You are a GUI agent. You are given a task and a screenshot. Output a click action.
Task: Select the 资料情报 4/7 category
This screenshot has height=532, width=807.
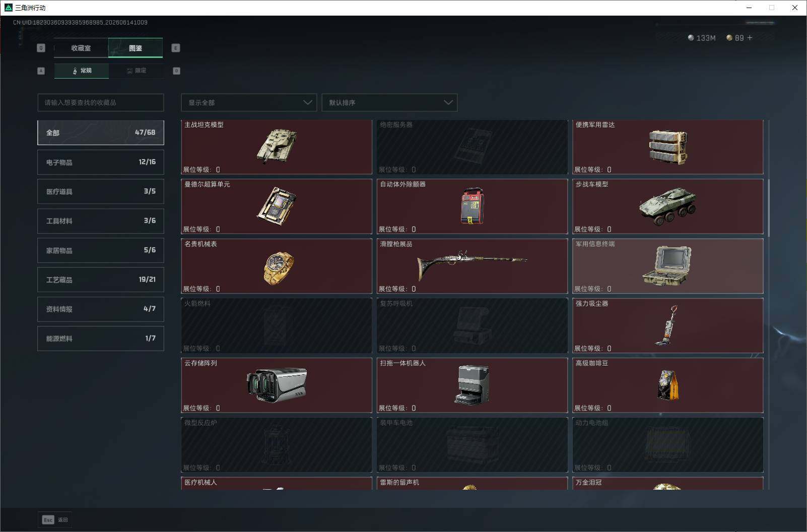coord(101,309)
